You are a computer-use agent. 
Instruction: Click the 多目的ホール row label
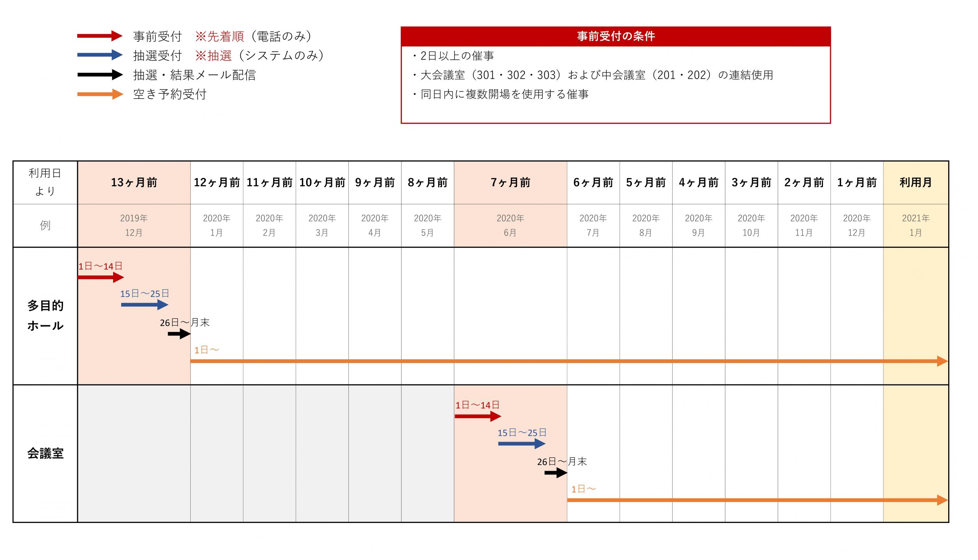tap(45, 316)
